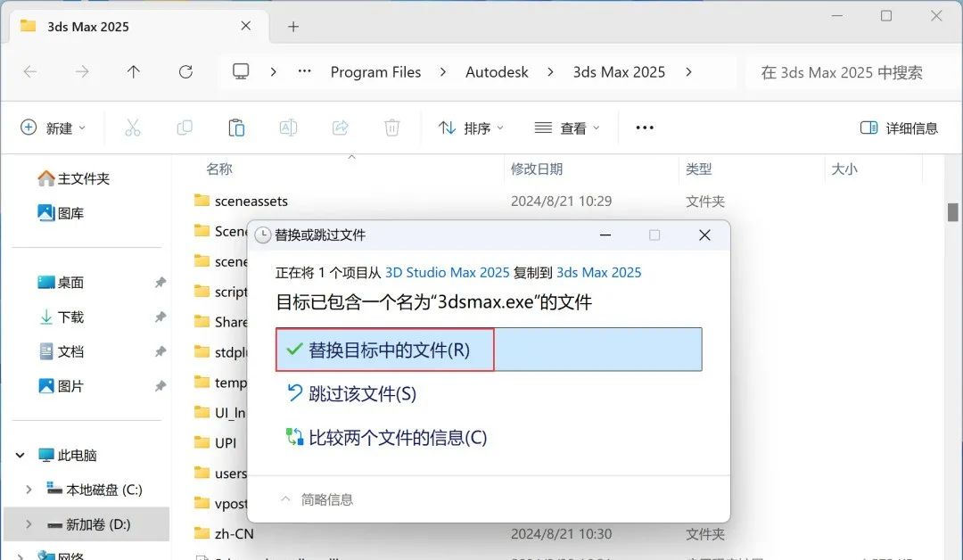The width and height of the screenshot is (963, 560).
Task: Click the Cut scissors icon
Action: point(133,128)
